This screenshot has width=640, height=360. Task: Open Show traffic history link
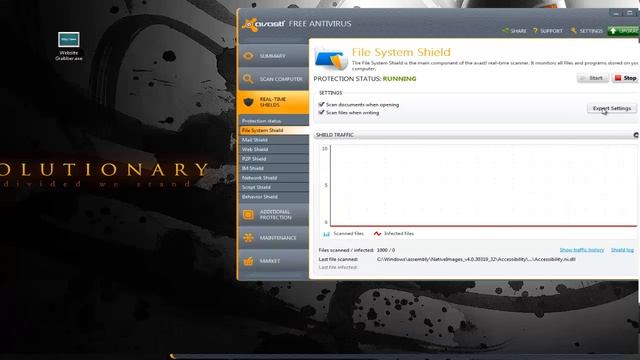(582, 250)
